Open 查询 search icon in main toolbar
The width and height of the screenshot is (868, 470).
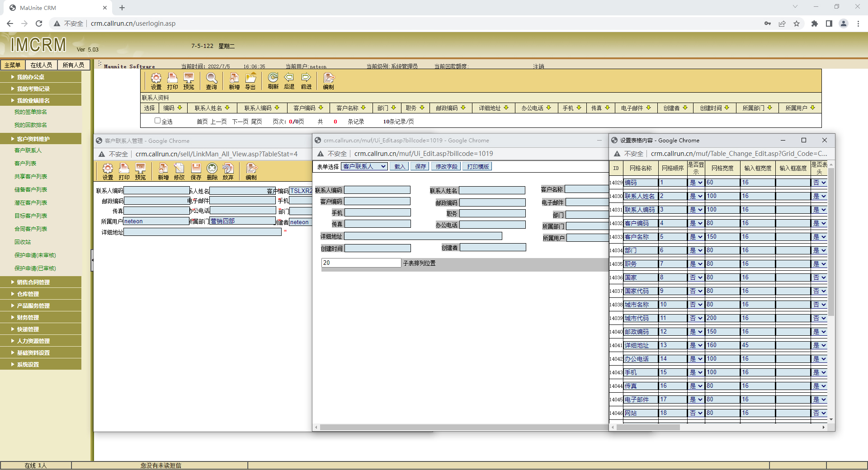[x=211, y=81]
